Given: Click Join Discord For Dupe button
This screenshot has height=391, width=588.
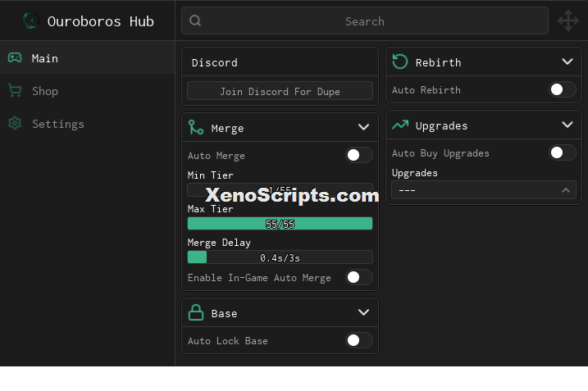Looking at the screenshot, I should pos(280,91).
